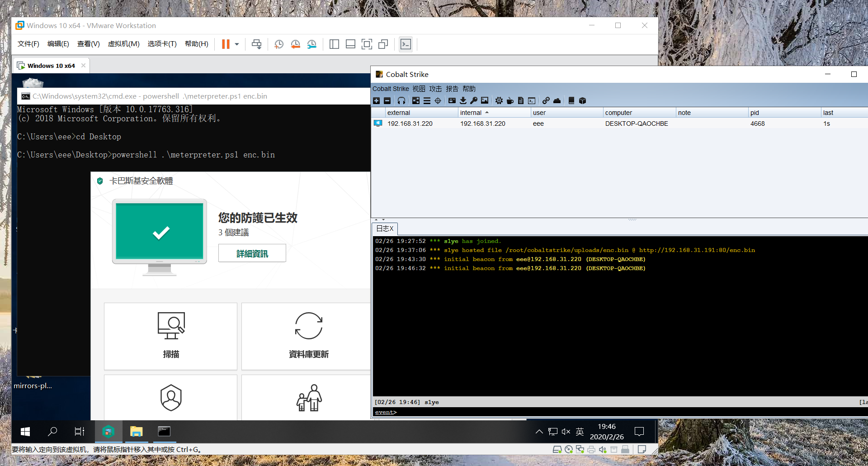
Task: Click About cube icon in Cobalt Strike
Action: click(x=582, y=100)
